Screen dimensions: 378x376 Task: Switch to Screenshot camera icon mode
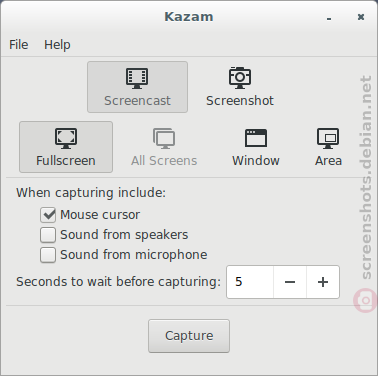[240, 78]
